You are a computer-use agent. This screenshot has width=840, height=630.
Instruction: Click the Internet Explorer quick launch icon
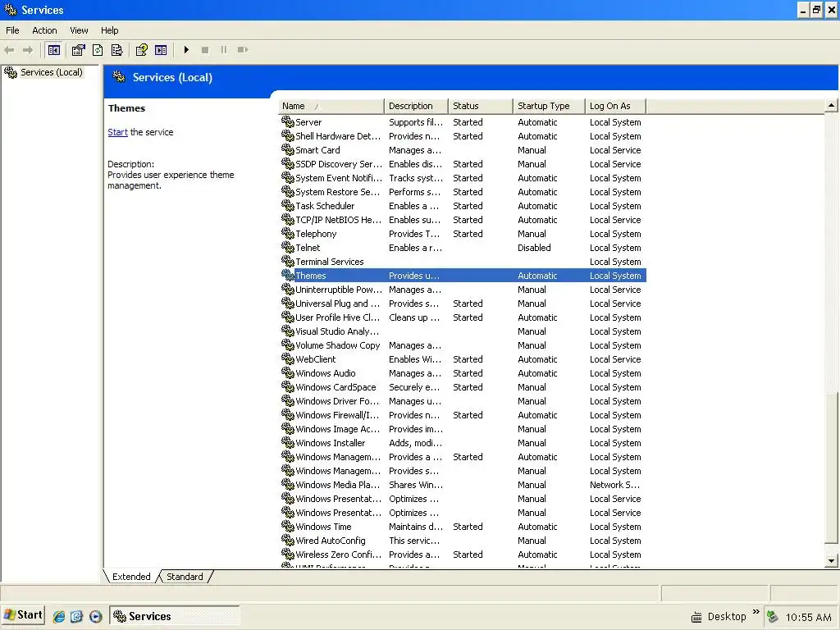(x=59, y=616)
